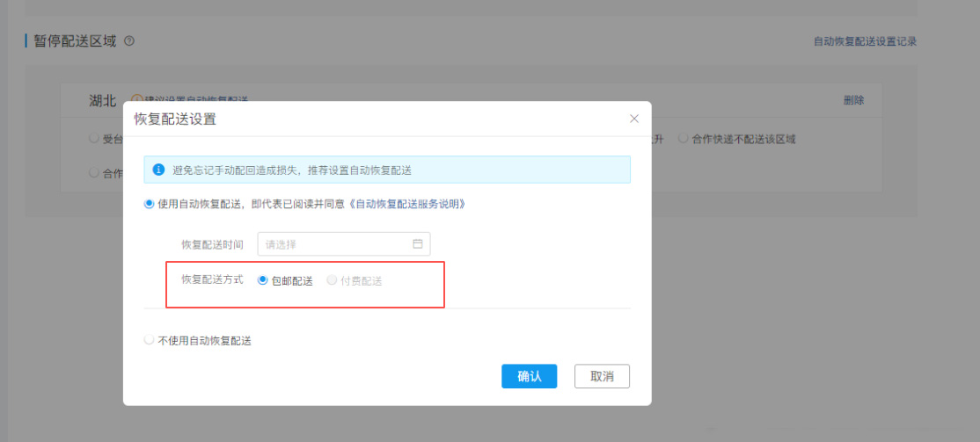Close the 恢复配送设置 dialog with X

pos(633,119)
